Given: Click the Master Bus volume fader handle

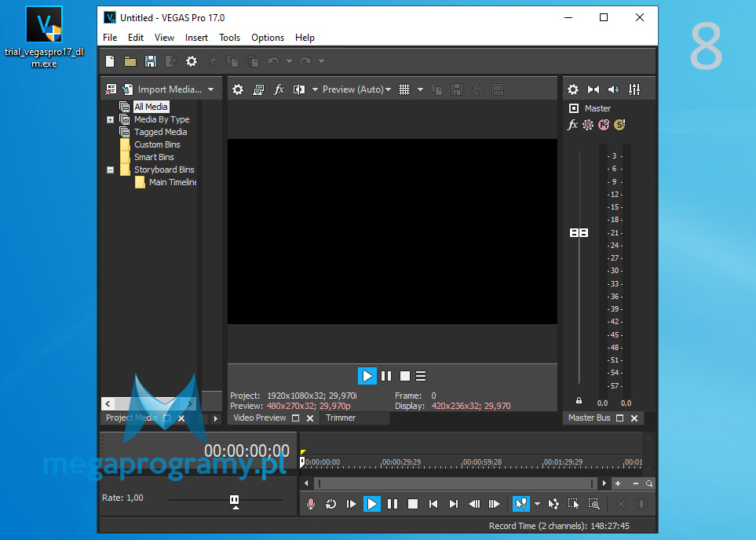Looking at the screenshot, I should [x=579, y=233].
